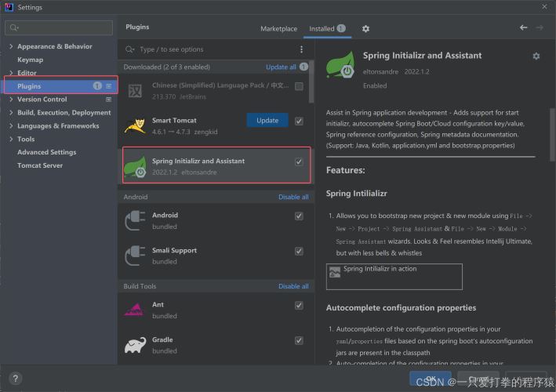Image resolution: width=556 pixels, height=392 pixels.
Task: Click the Downloaded (2 of 3 enabled) header
Action: (167, 67)
